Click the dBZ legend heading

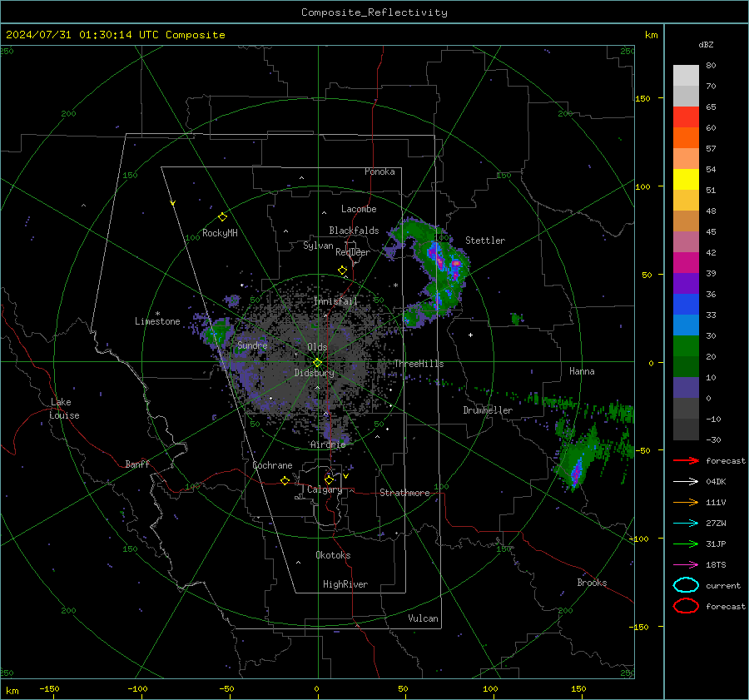(706, 45)
